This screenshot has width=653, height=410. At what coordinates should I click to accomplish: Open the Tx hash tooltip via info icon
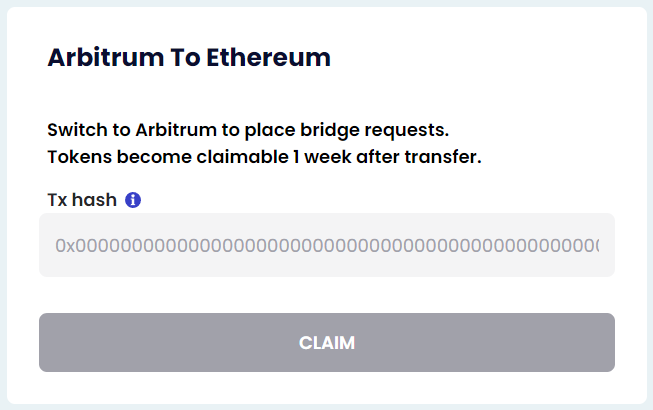133,200
